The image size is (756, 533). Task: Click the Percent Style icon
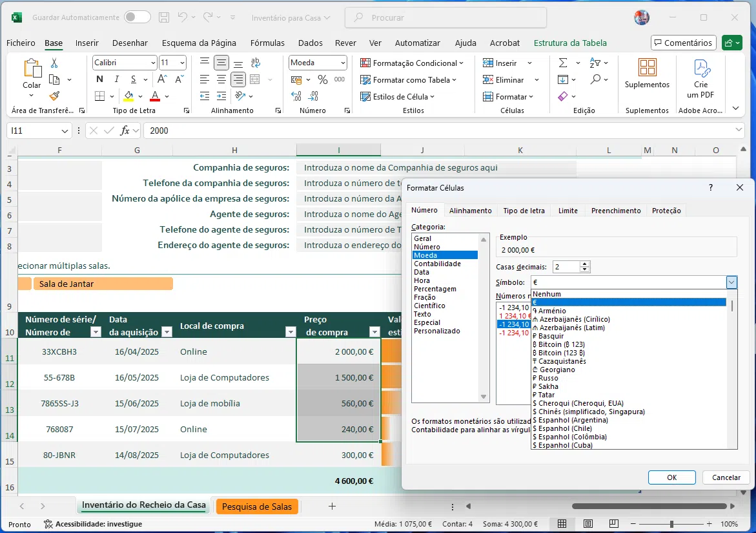pos(322,79)
